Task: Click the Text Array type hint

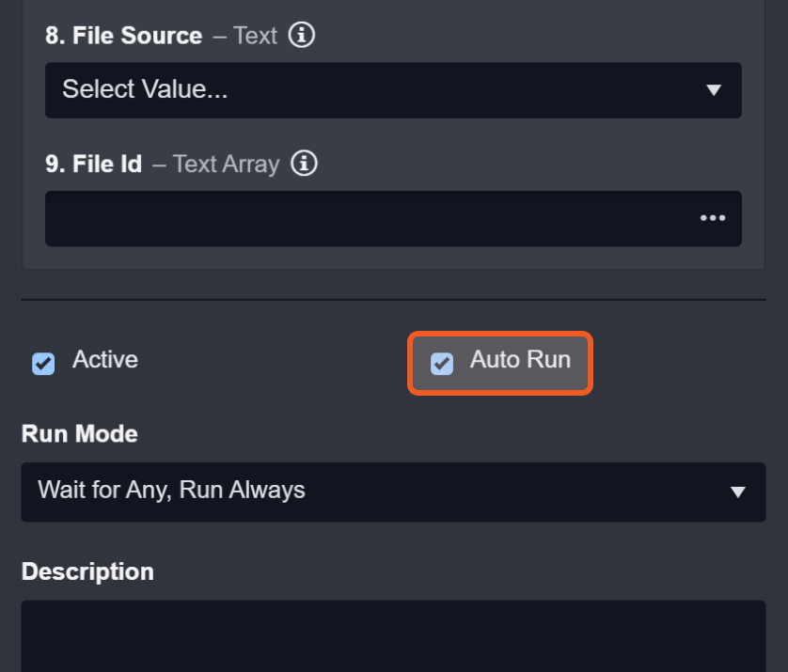Action: pos(226,164)
